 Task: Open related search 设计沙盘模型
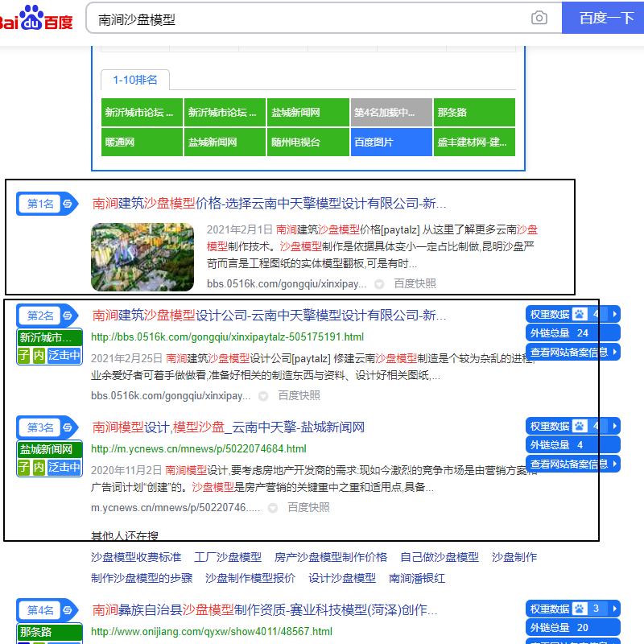(x=342, y=578)
